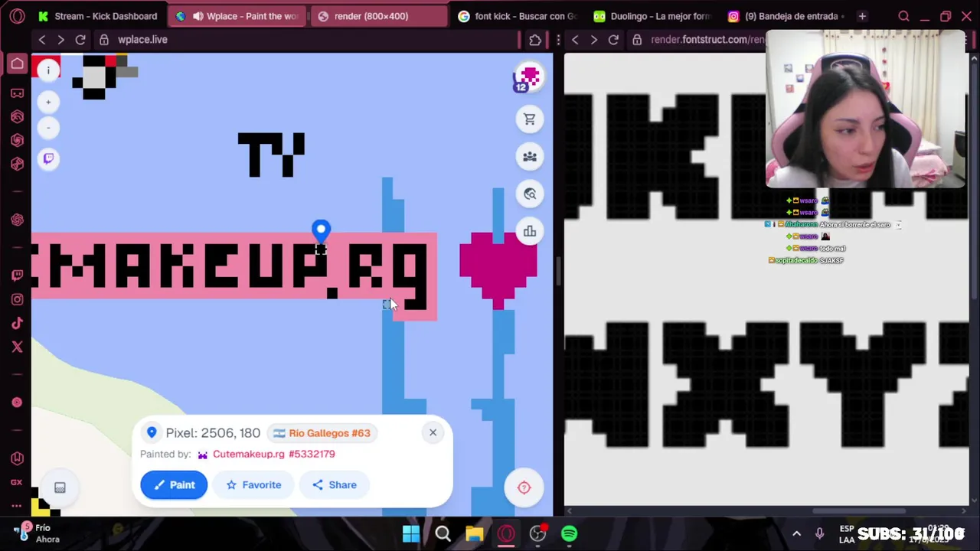Open the browser tab search icon
980x551 pixels.
903,16
